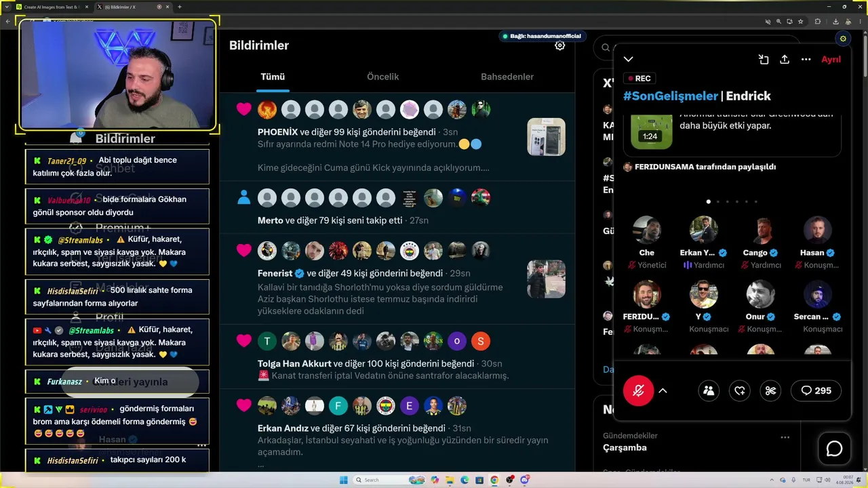Viewport: 868px width, 488px height.
Task: Open the 'Create AI Images' browser tab
Action: point(52,7)
